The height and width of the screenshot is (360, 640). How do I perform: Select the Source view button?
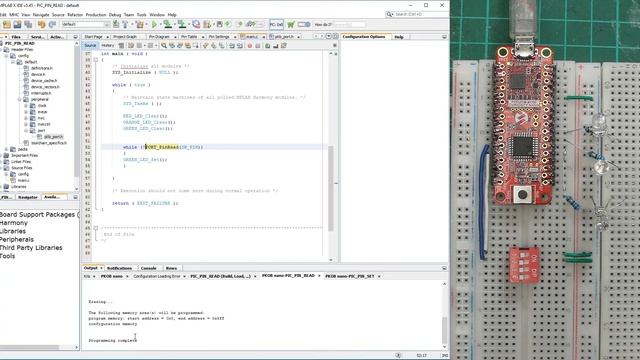(90, 46)
